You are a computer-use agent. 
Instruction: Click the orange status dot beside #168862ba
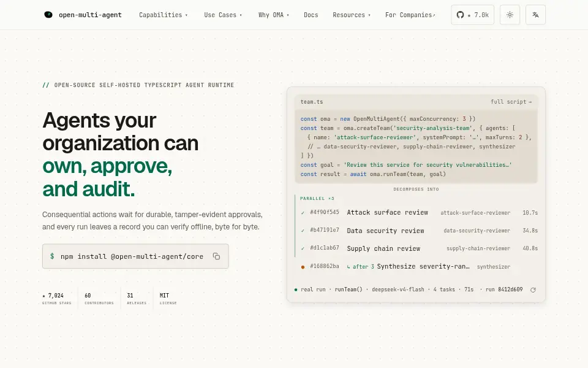tap(303, 267)
